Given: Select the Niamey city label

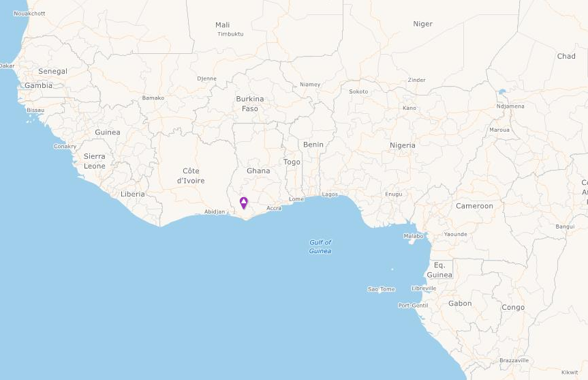Looking at the screenshot, I should 310,85.
